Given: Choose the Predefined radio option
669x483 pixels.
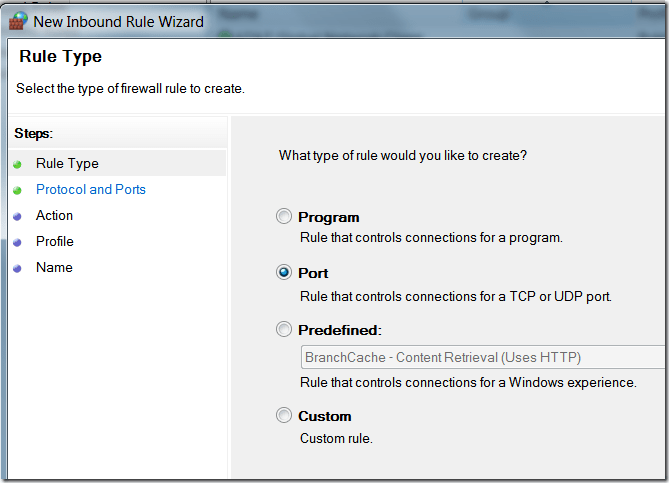Looking at the screenshot, I should point(285,330).
